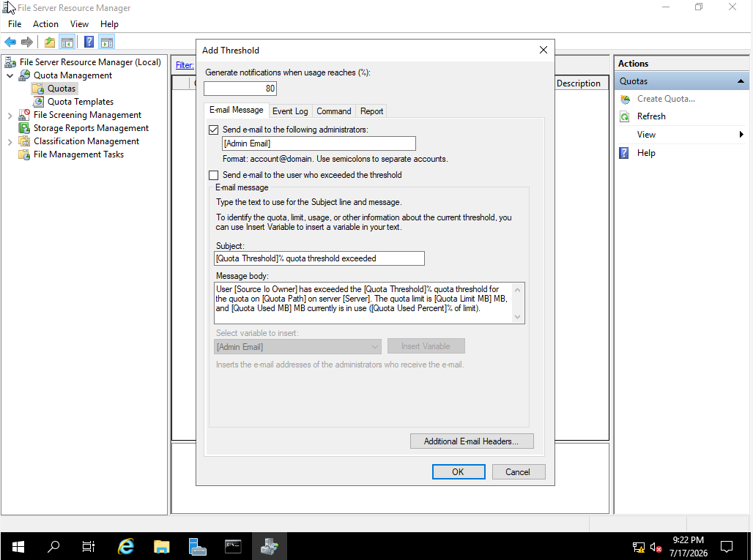753x560 pixels.
Task: Click the Filter link
Action: [185, 65]
